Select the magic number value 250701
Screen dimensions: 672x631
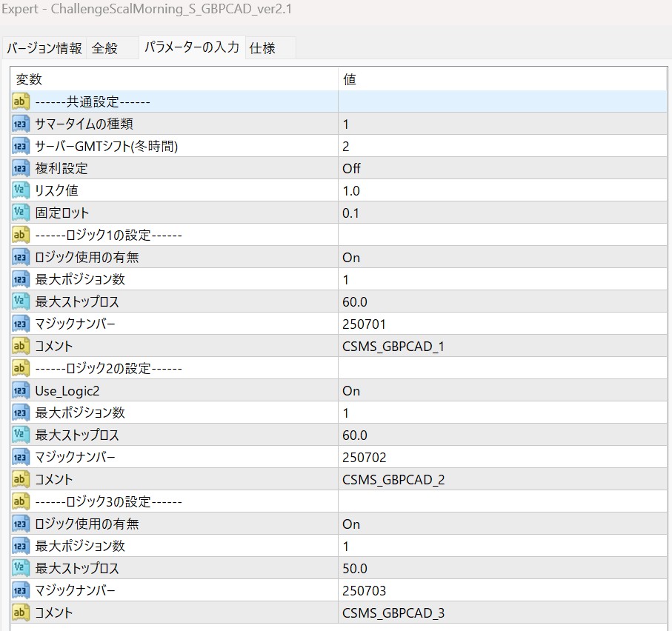pyautogui.click(x=364, y=324)
